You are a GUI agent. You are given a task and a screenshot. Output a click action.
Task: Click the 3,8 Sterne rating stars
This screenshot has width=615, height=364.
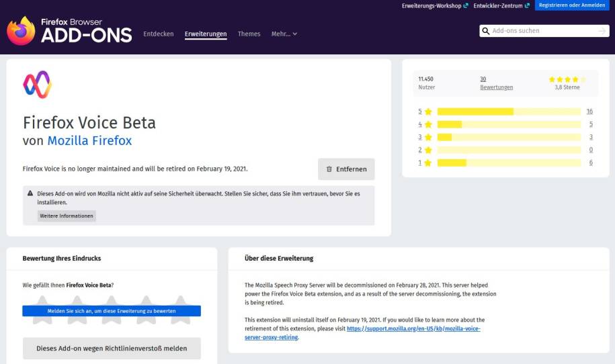[567, 79]
